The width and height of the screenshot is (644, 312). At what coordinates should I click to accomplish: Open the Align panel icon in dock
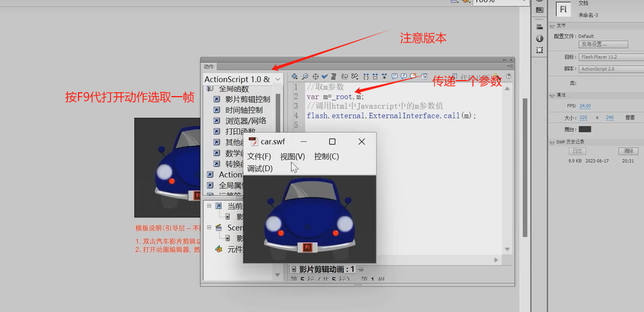540,27
